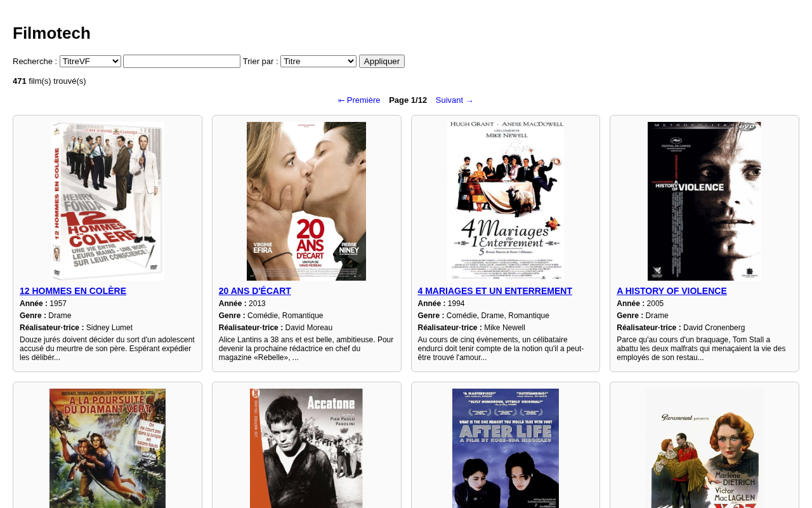This screenshot has height=508, width=812.
Task: Open the 20 ANS D'ÉCART title link
Action: 255,291
